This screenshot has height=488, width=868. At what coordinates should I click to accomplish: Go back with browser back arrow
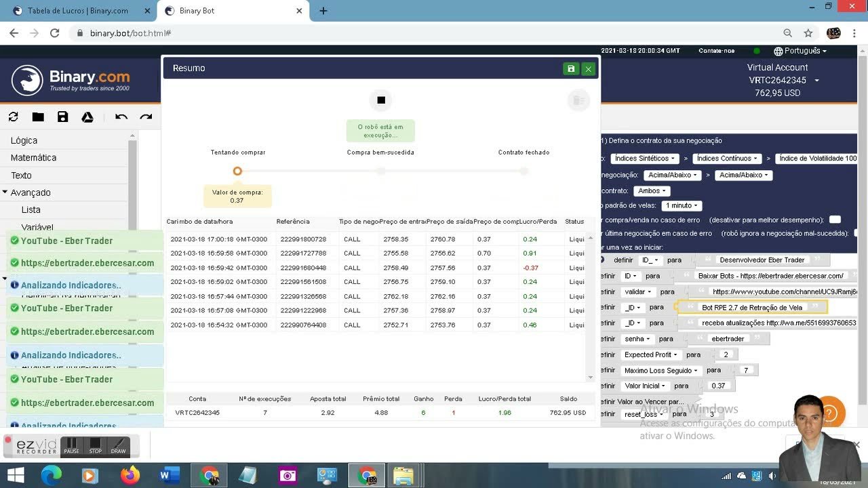pos(14,33)
